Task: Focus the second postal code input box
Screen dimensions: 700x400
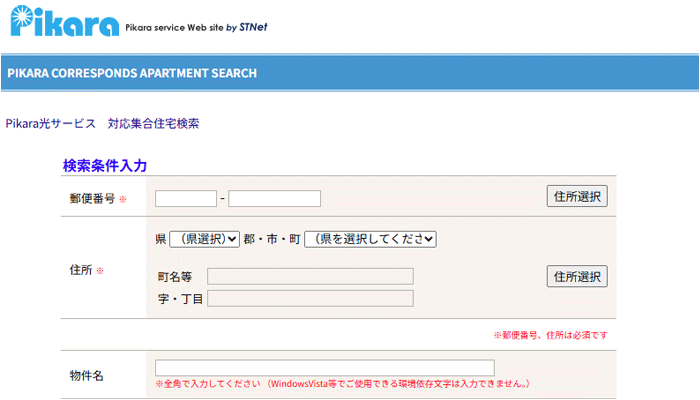Action: coord(274,198)
